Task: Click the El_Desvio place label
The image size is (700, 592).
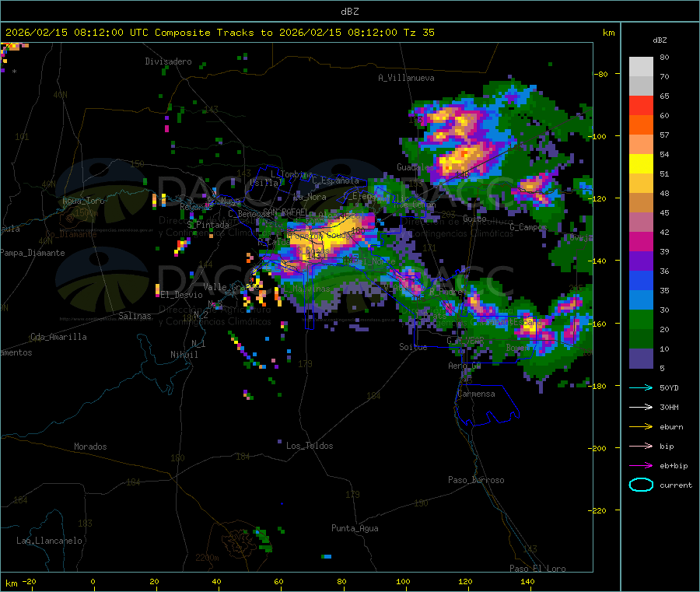Action: pyautogui.click(x=181, y=295)
